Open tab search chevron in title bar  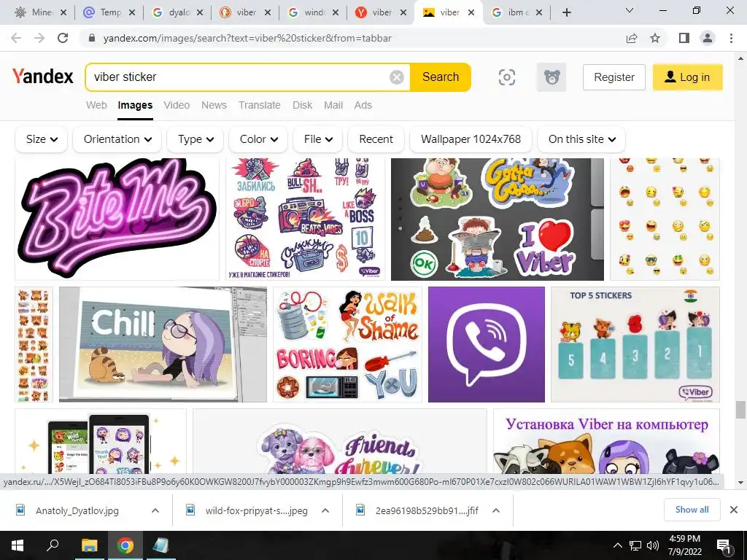pyautogui.click(x=630, y=10)
